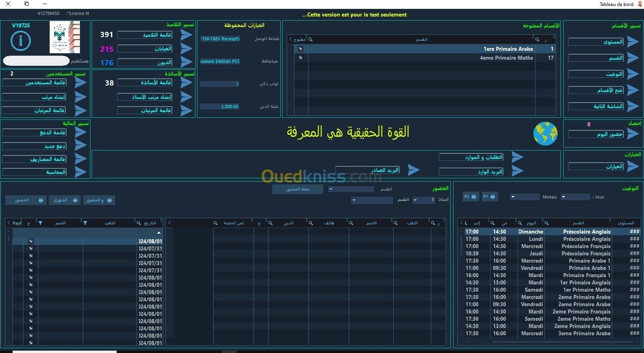Click the arrow icon next to قائمة التلاميذ
Image resolution: width=644 pixels, height=353 pixels.
tap(186, 35)
